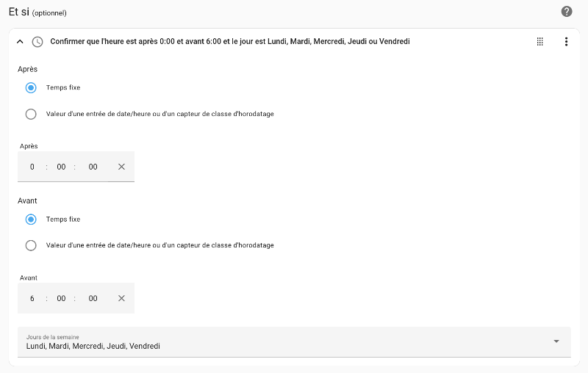
Task: Collapse the time condition with chevron
Action: click(x=20, y=42)
